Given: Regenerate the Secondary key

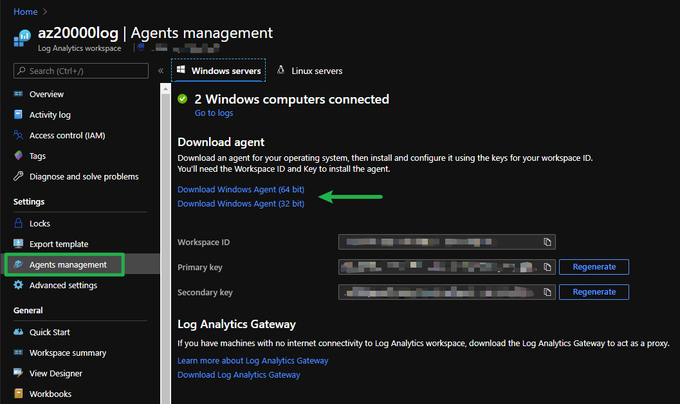Looking at the screenshot, I should click(x=594, y=292).
